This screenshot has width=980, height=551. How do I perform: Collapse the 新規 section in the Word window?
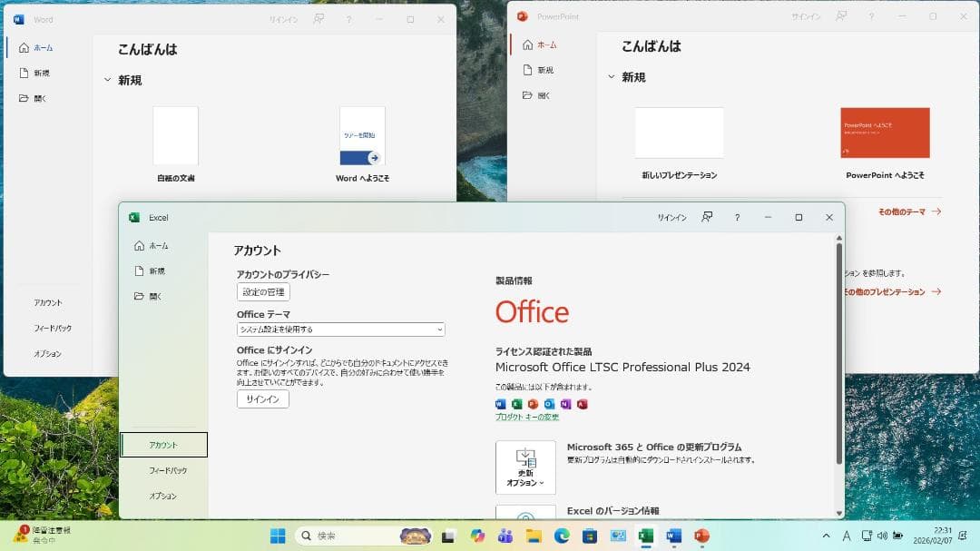[x=108, y=80]
